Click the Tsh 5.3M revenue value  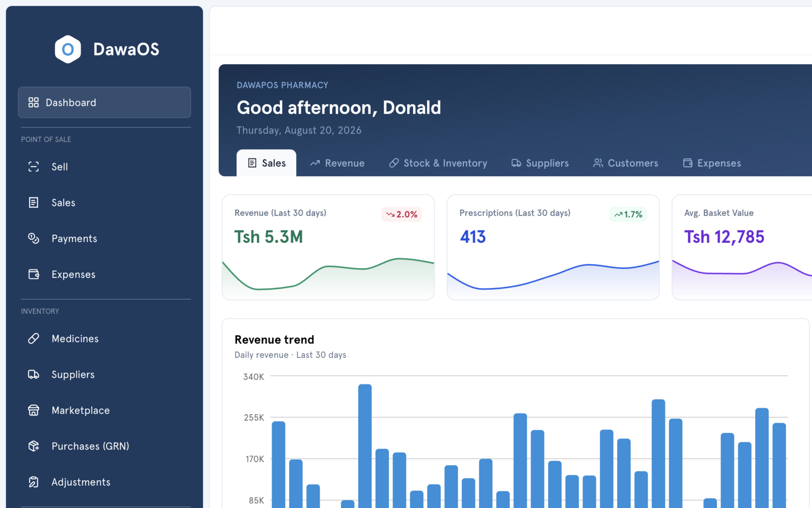(268, 237)
